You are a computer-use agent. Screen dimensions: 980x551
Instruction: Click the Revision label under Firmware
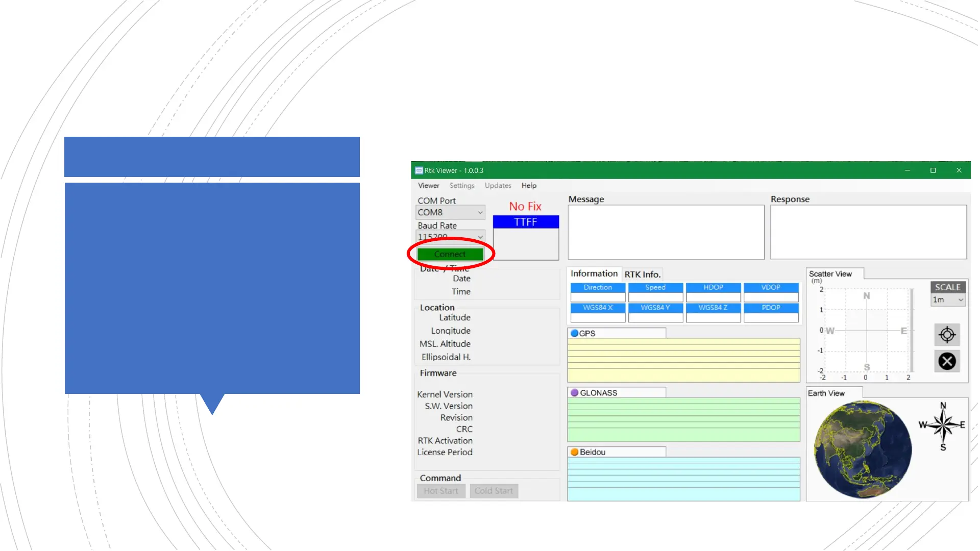[x=456, y=418]
